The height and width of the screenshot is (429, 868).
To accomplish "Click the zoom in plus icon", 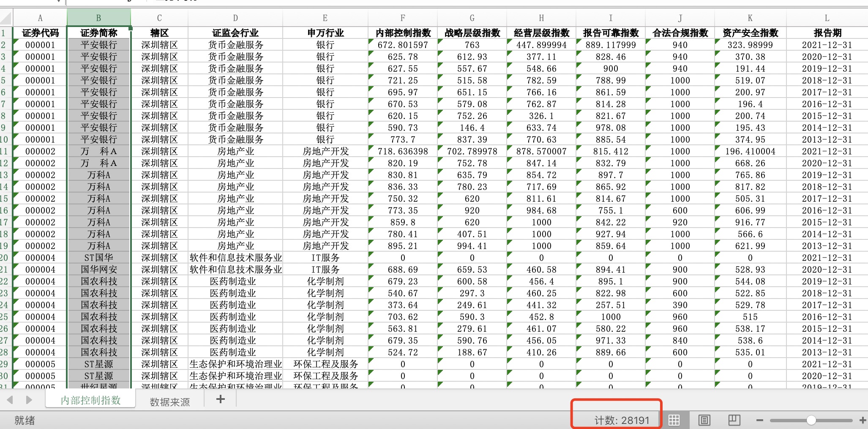I will coord(863,420).
